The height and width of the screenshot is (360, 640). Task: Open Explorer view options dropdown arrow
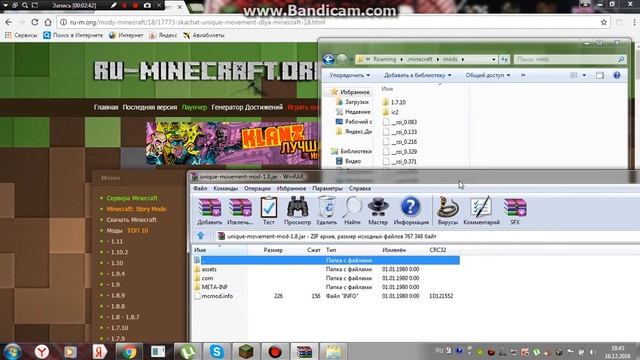click(x=584, y=75)
